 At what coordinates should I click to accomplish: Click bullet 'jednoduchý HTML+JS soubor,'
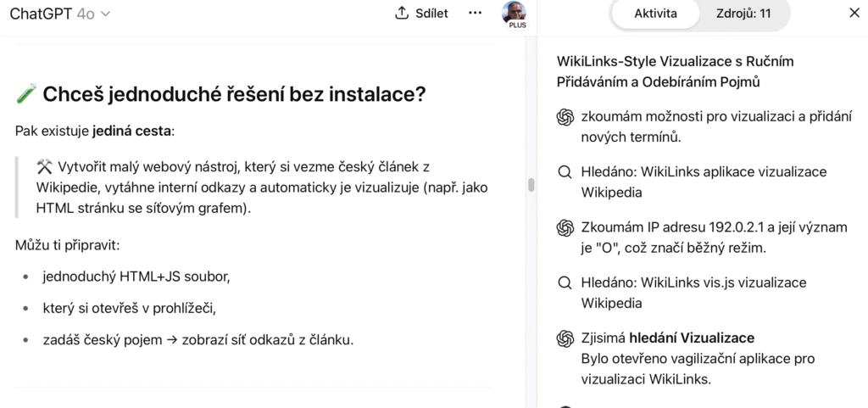tap(136, 277)
